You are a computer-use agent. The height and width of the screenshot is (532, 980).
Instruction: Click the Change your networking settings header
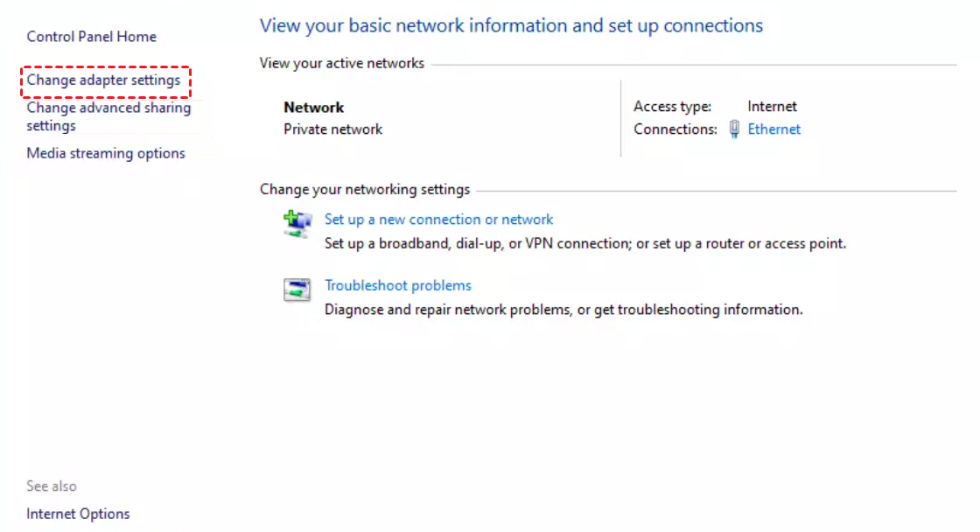click(x=365, y=189)
